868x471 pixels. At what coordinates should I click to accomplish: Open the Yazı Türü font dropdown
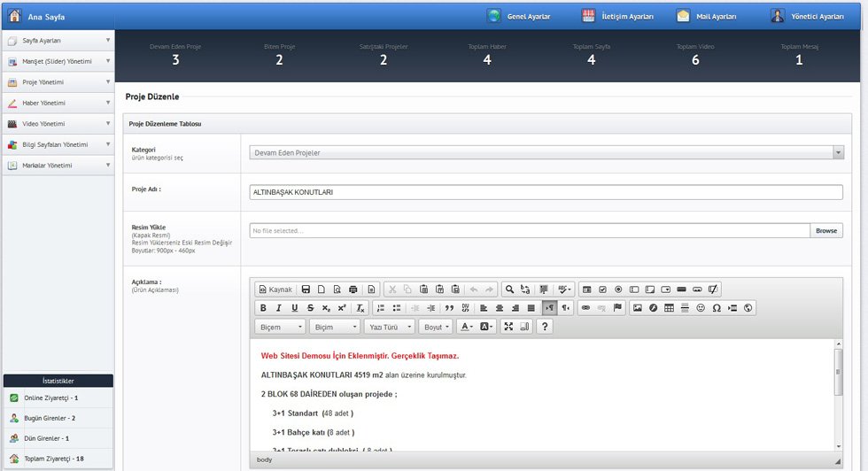tap(389, 327)
